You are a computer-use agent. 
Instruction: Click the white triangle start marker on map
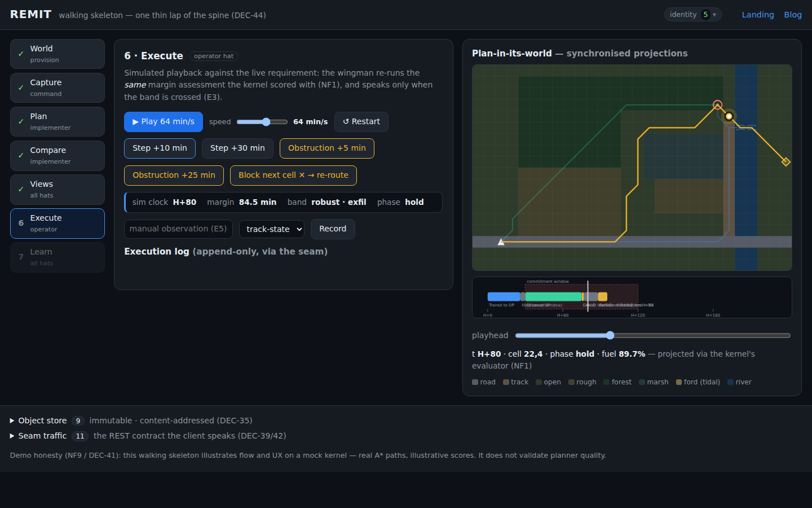[501, 242]
